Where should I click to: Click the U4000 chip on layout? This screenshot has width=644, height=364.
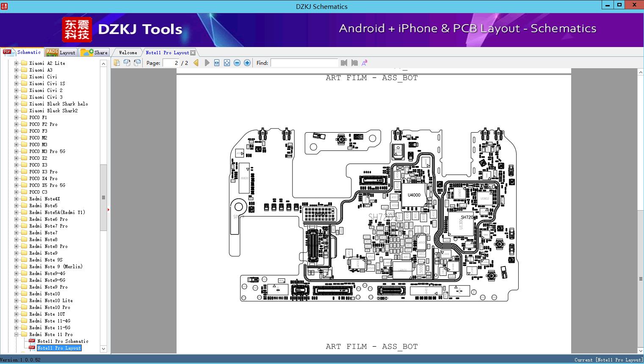tap(414, 195)
